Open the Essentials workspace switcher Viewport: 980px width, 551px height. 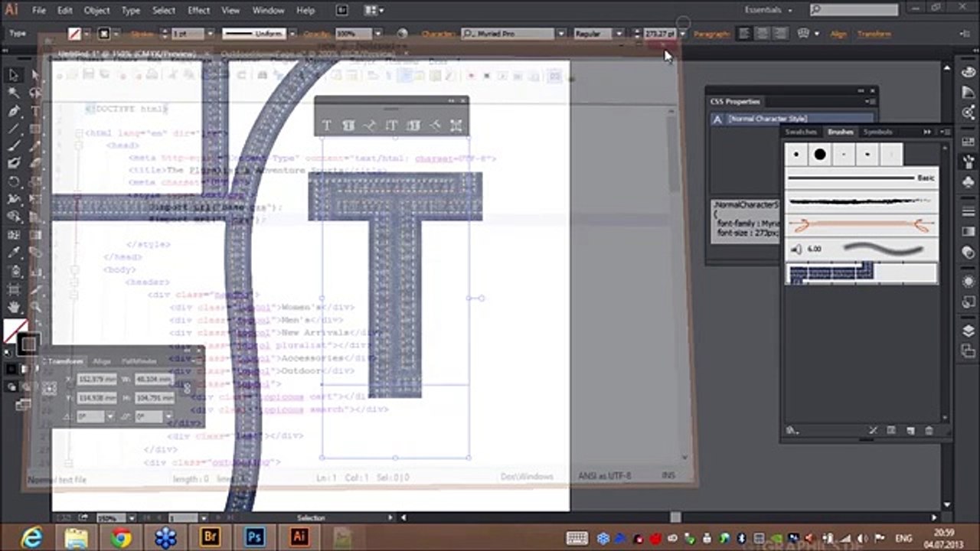768,10
